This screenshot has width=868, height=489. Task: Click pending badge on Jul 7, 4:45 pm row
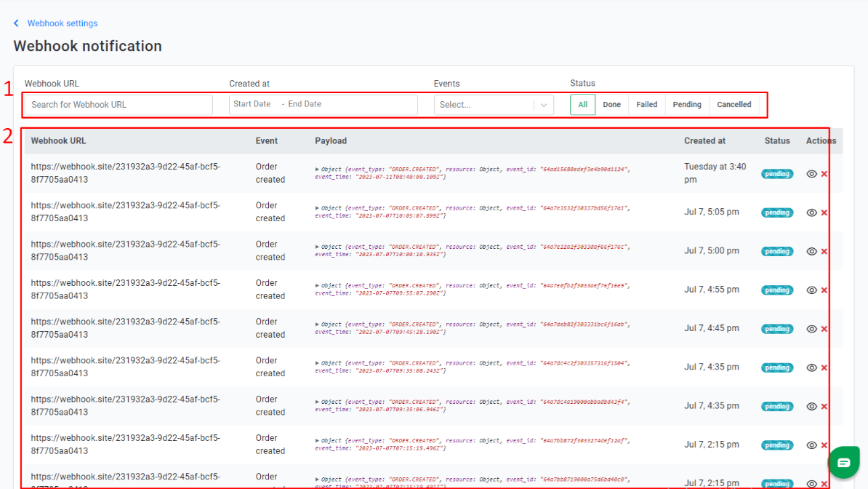pos(777,330)
